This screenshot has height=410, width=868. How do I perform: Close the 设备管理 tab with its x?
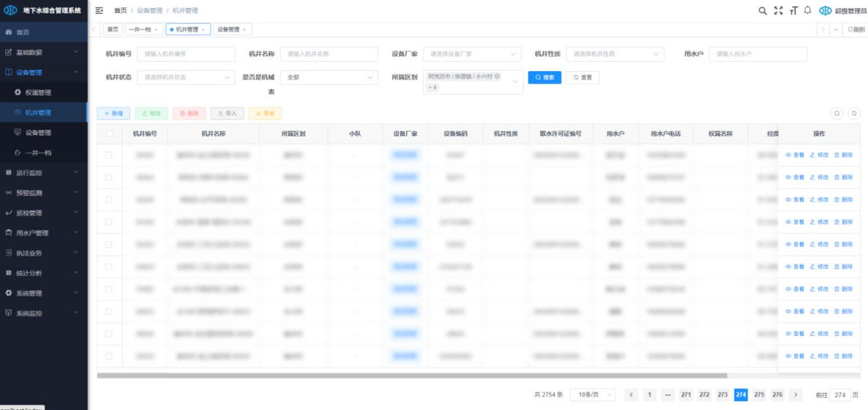tap(244, 29)
